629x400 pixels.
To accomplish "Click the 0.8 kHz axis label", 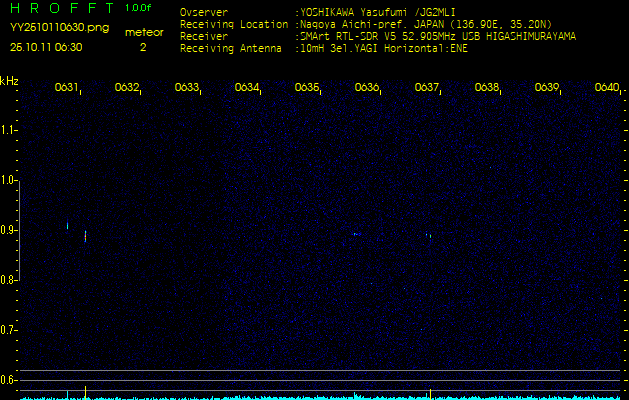I will click(x=8, y=280).
